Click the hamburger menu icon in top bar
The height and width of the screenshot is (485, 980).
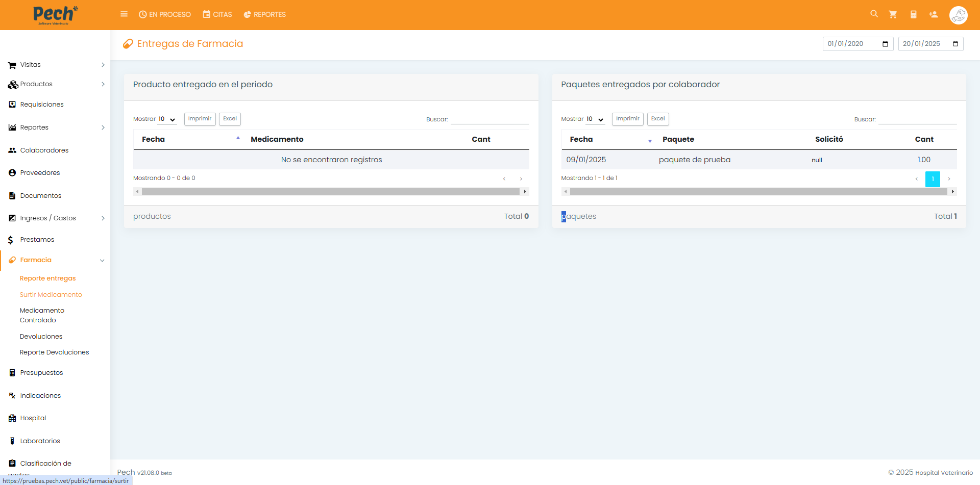click(124, 14)
